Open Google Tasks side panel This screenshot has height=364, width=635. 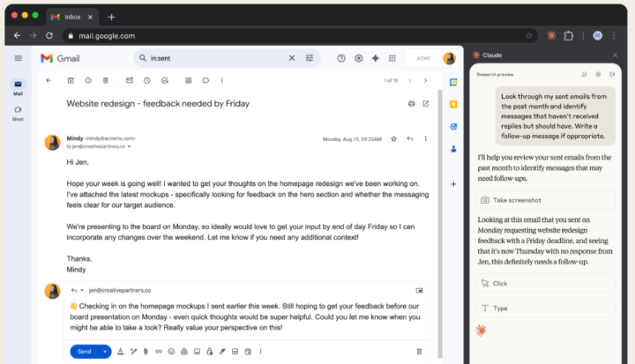(453, 127)
